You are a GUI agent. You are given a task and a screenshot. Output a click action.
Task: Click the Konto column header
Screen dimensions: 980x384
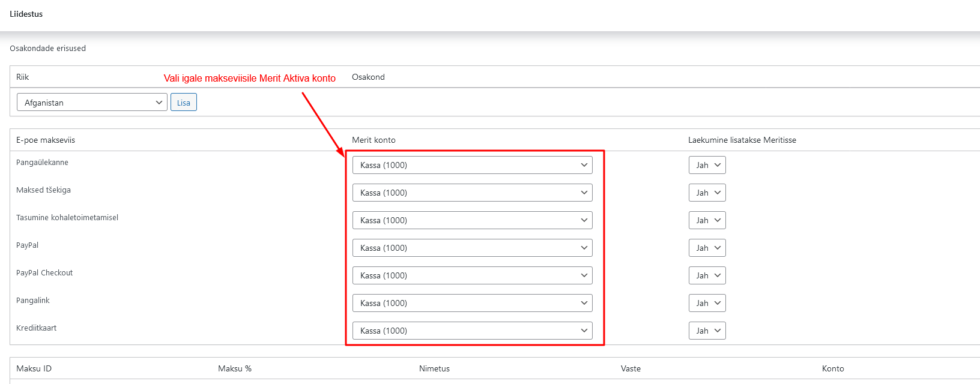pos(833,368)
